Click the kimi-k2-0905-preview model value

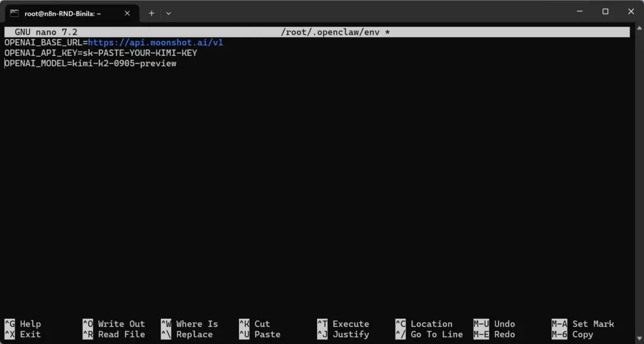tap(125, 64)
